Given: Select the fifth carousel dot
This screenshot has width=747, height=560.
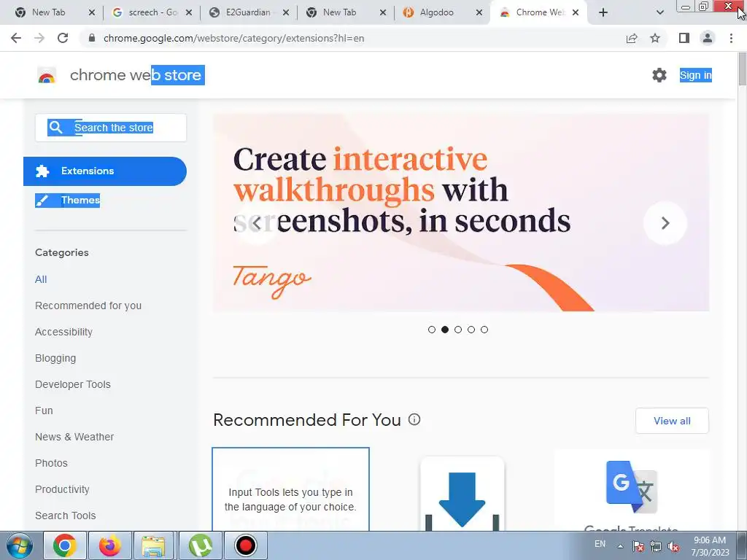Looking at the screenshot, I should tap(484, 330).
